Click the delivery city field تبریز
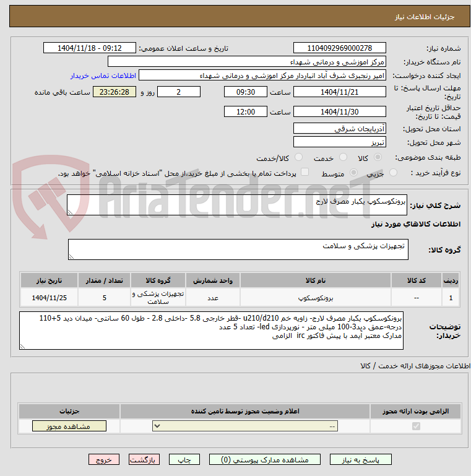This screenshot has height=476, width=471. [340, 142]
